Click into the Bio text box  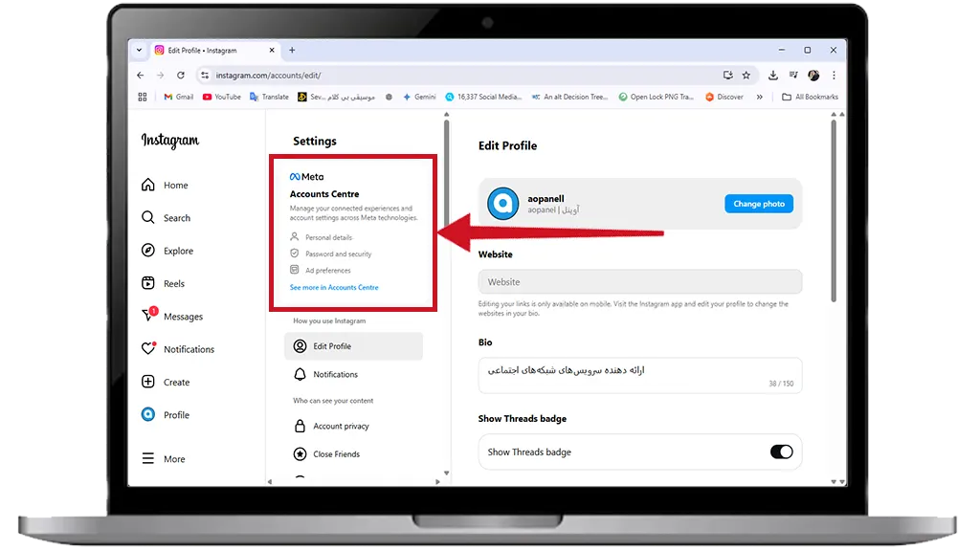(x=640, y=375)
